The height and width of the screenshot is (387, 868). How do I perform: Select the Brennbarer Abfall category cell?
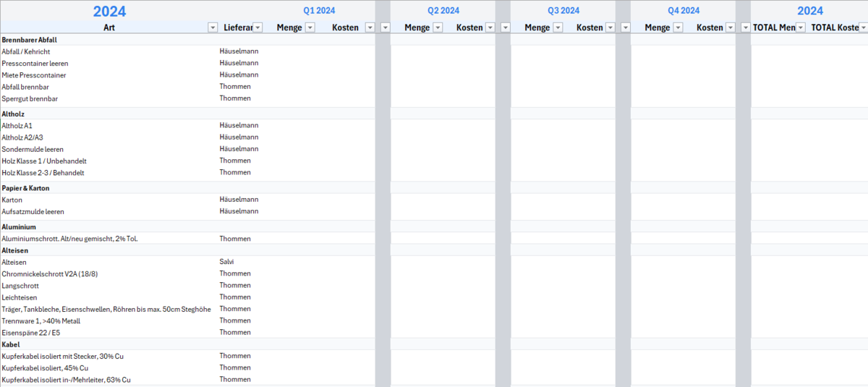tap(30, 40)
